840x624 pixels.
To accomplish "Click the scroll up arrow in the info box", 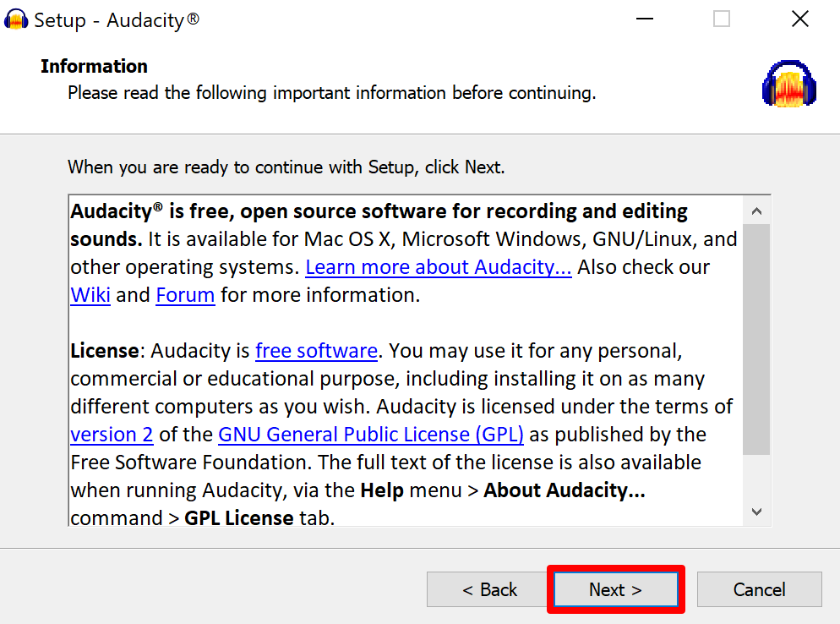I will [756, 211].
